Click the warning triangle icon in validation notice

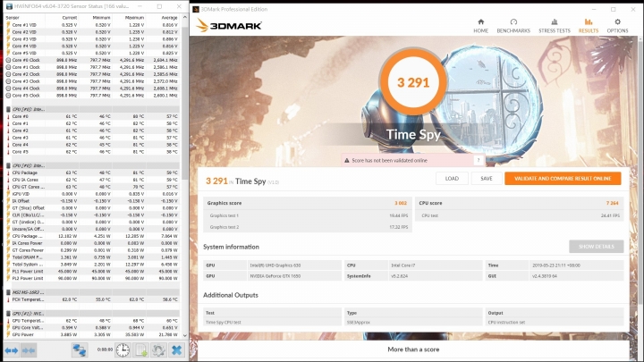(347, 161)
